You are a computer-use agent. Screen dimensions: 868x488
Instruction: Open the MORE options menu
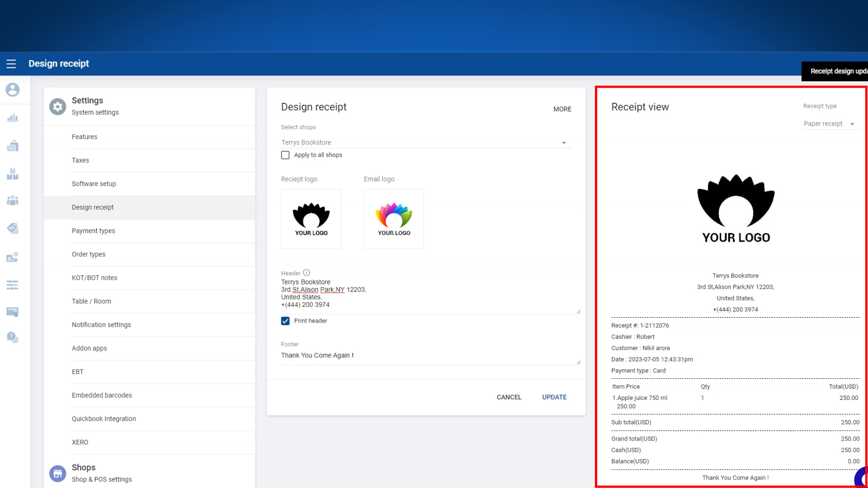562,109
